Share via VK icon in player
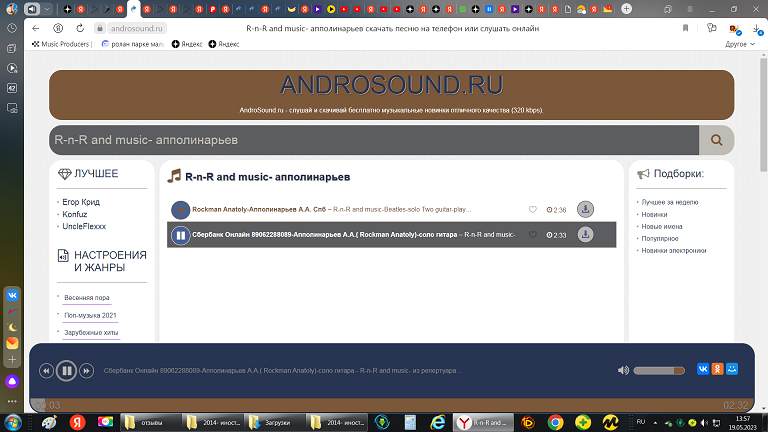 703,369
